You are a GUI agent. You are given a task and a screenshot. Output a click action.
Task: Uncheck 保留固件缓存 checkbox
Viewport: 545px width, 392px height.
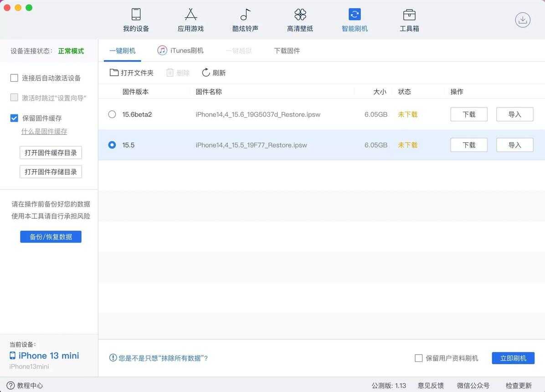click(14, 118)
